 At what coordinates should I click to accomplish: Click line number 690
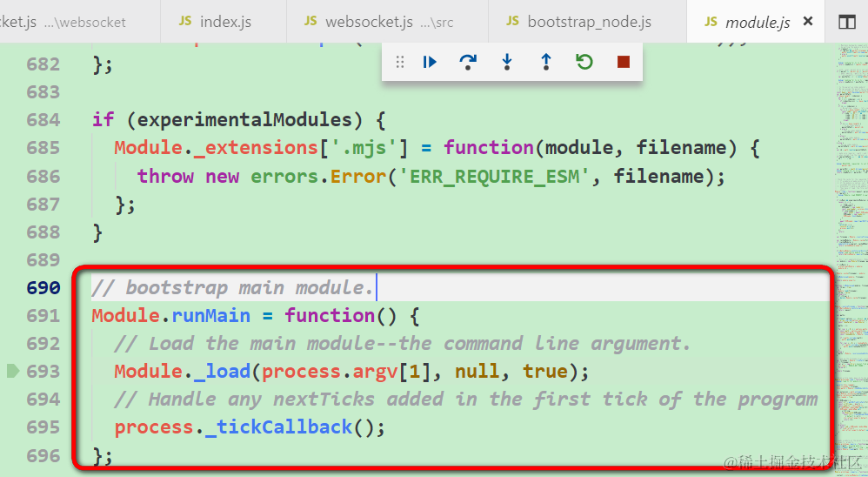43,287
